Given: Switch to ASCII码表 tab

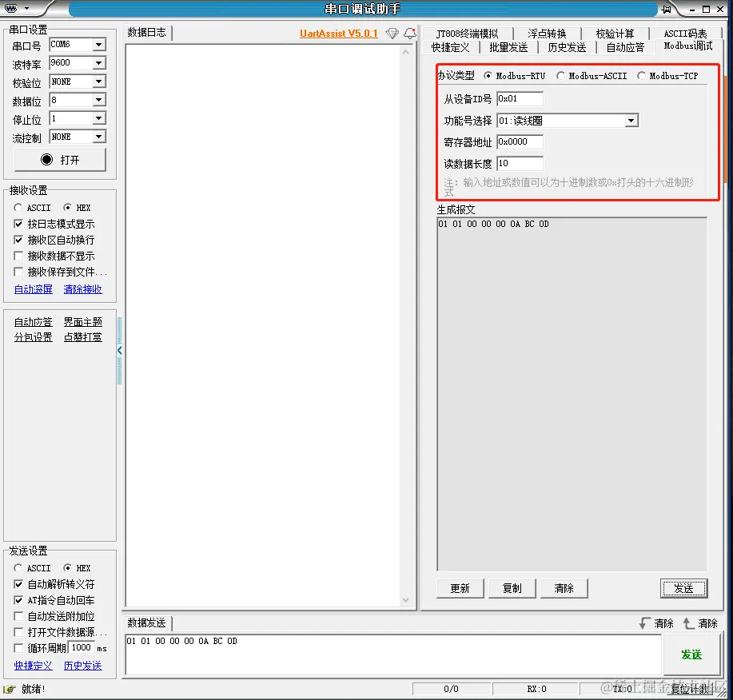Looking at the screenshot, I should point(685,34).
